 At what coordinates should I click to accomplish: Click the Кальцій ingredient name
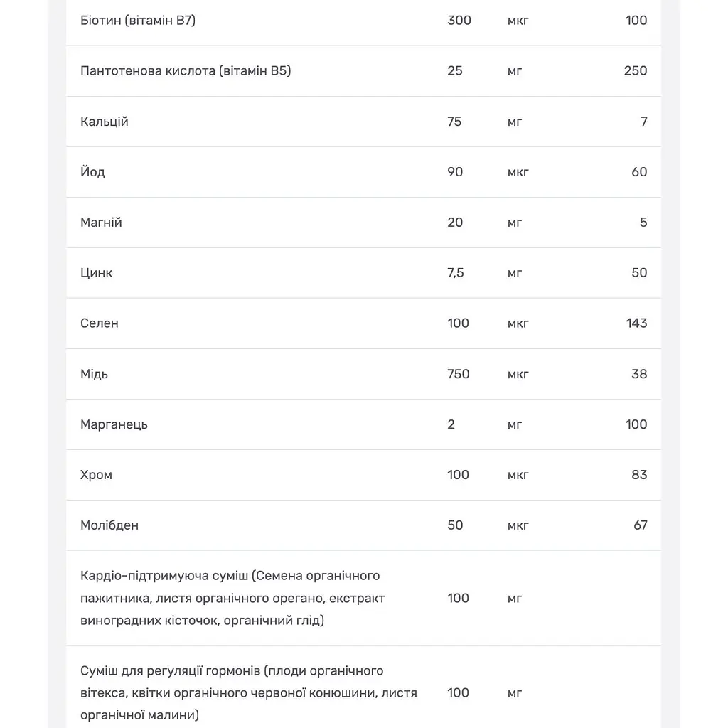point(104,122)
